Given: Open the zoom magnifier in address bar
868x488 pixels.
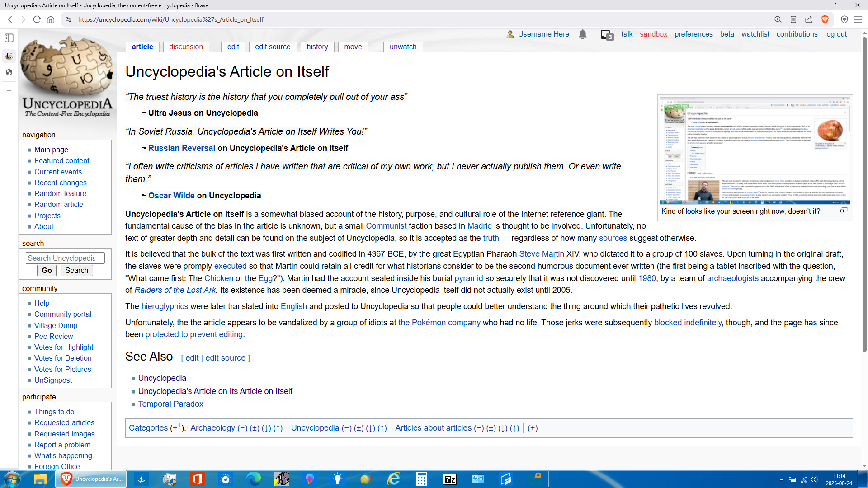Looking at the screenshot, I should pyautogui.click(x=778, y=19).
